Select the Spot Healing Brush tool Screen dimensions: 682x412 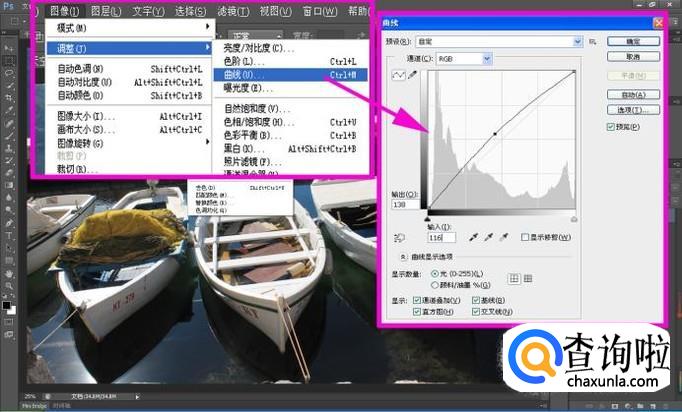(9, 123)
